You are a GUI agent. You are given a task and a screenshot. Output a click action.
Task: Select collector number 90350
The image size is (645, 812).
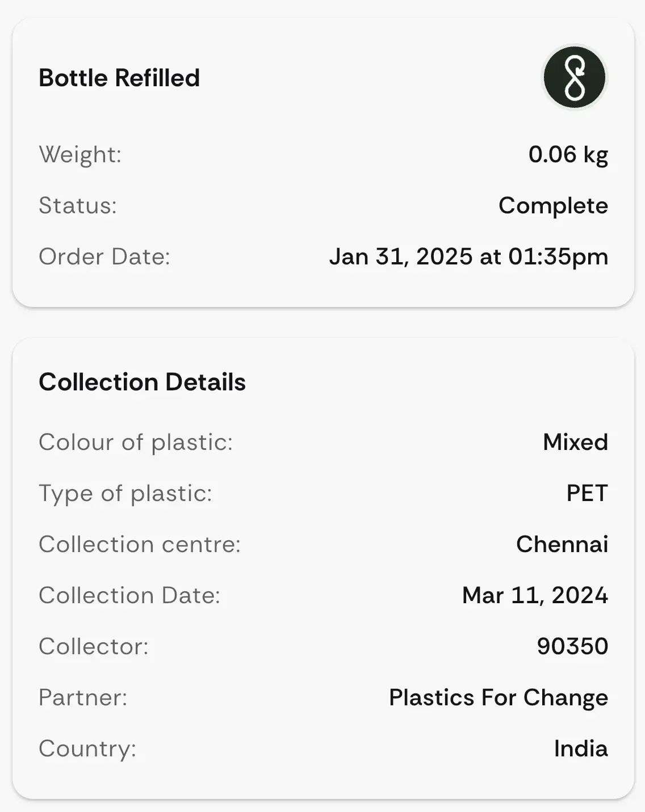(572, 646)
